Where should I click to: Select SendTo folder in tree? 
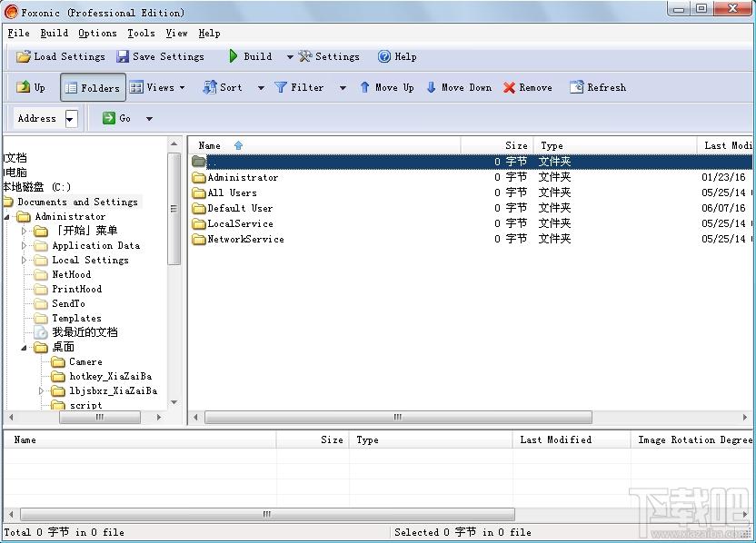[x=68, y=303]
